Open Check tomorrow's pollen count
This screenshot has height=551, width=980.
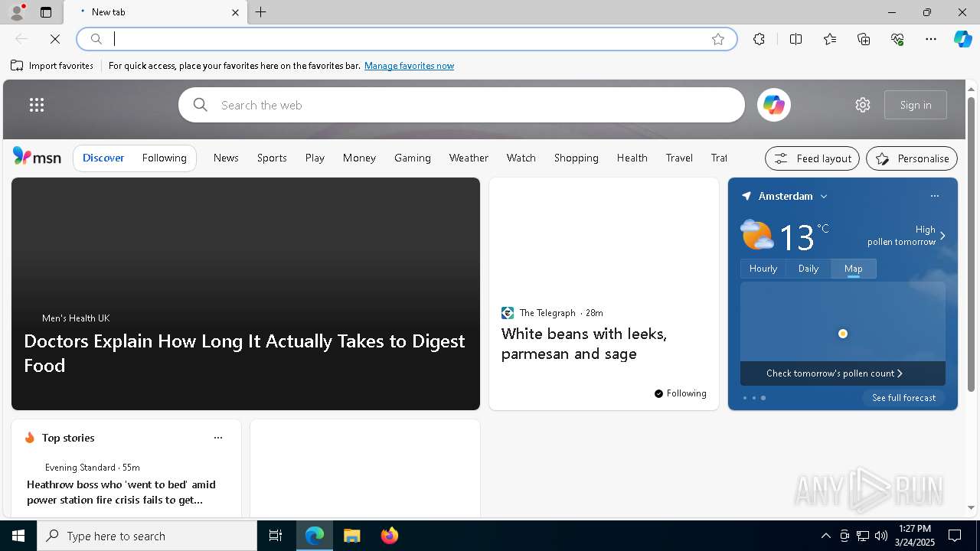[835, 373]
